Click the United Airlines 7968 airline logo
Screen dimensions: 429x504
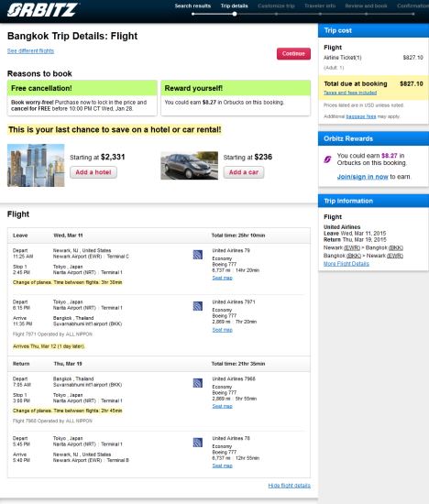(197, 383)
